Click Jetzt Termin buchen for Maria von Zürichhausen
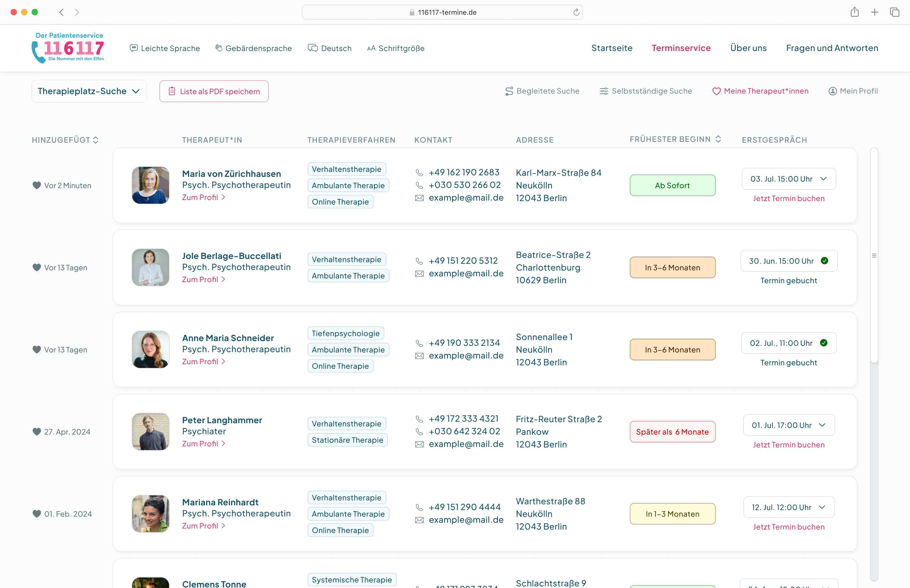 coord(789,198)
